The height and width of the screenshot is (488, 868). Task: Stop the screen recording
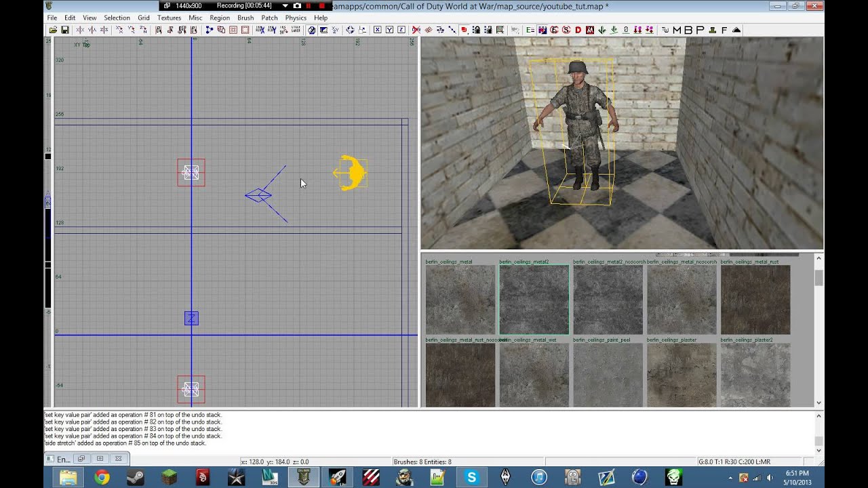click(321, 5)
